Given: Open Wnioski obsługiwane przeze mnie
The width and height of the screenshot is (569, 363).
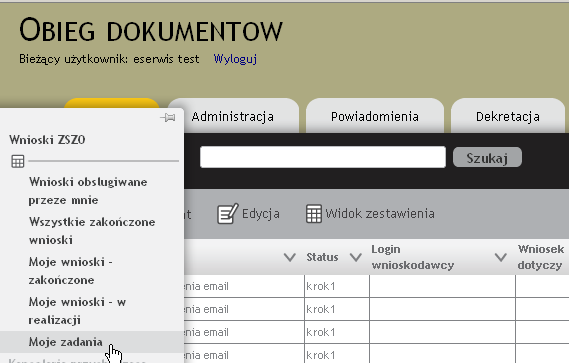Looking at the screenshot, I should (88, 191).
